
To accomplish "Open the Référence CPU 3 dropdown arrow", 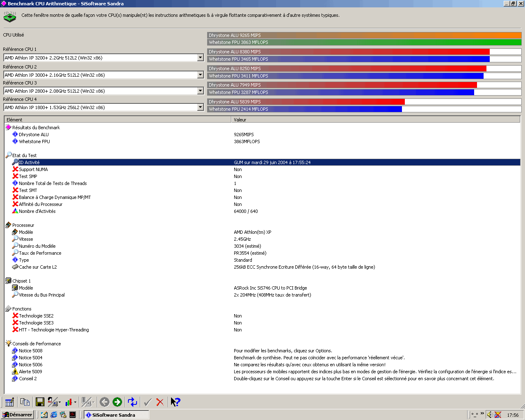I will click(200, 91).
